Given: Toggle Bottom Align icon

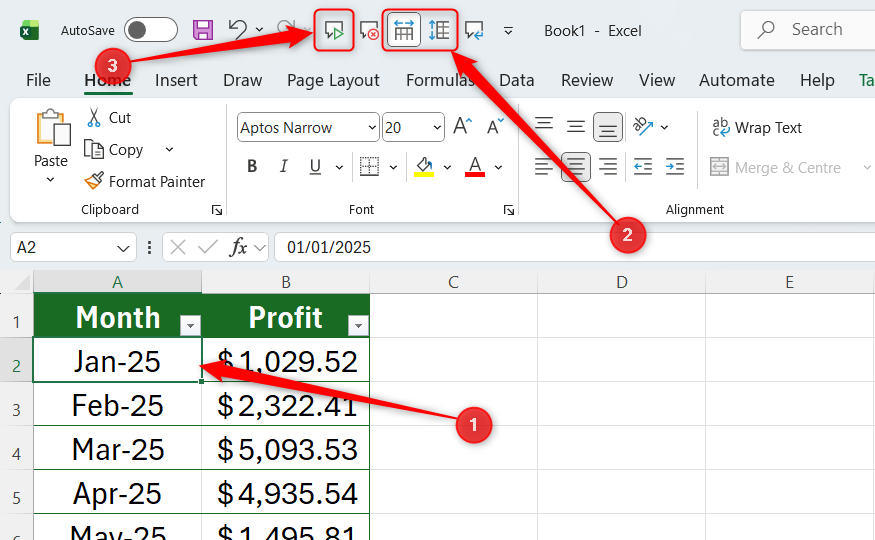Looking at the screenshot, I should coord(608,127).
